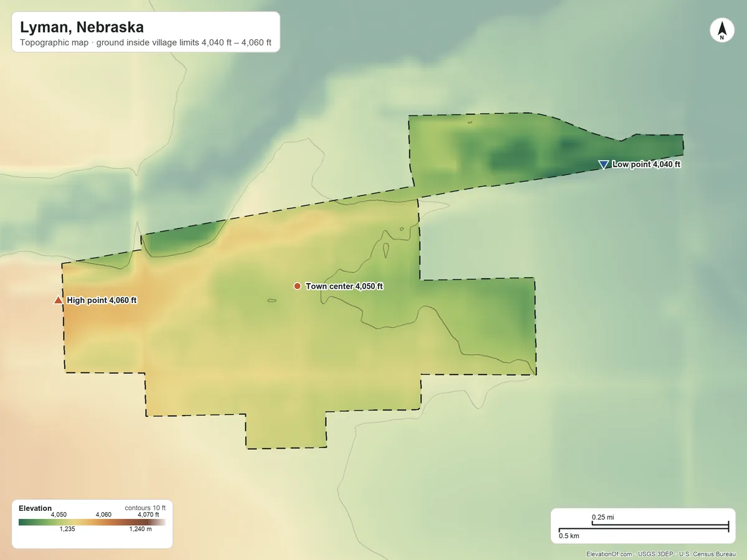Image resolution: width=747 pixels, height=560 pixels.
Task: Click the red Town center dot marker
Action: click(x=298, y=286)
